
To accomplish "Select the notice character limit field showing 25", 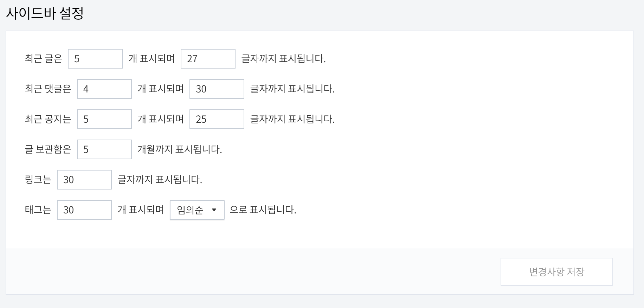I will click(216, 119).
